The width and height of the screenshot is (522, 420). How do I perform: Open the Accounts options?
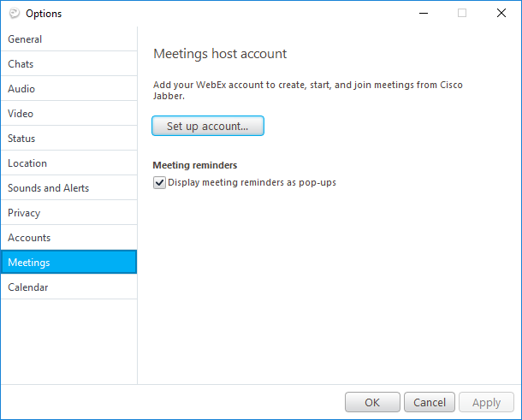(x=69, y=237)
